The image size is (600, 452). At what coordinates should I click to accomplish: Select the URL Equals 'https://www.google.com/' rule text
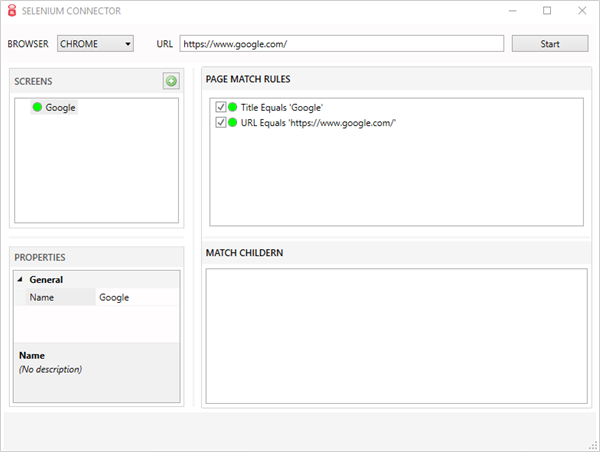pos(318,123)
